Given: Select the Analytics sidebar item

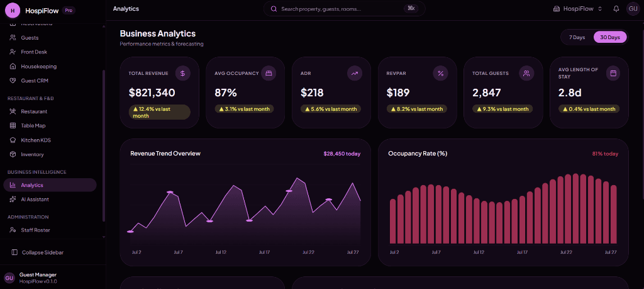Looking at the screenshot, I should [50, 185].
